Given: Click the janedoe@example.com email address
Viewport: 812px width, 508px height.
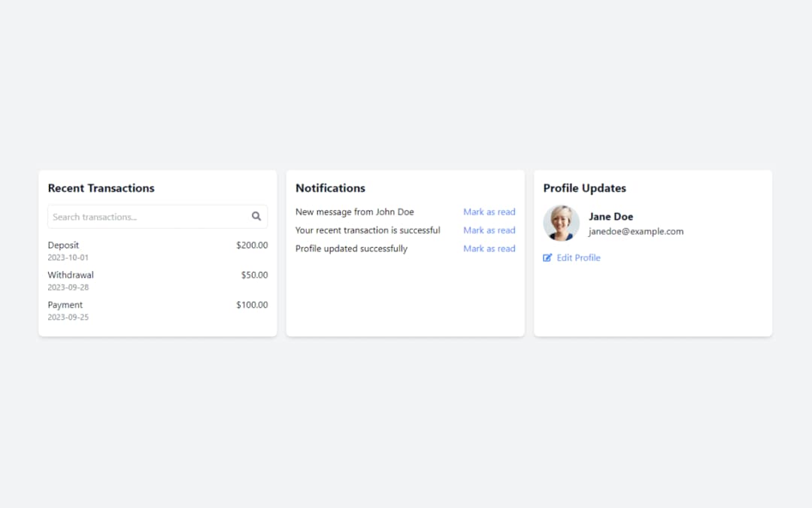Looking at the screenshot, I should point(635,232).
